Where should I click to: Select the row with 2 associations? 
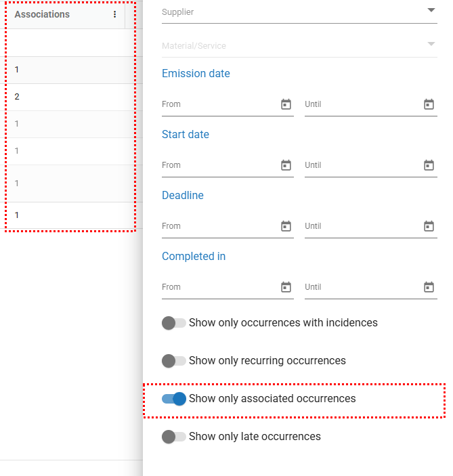[x=68, y=97]
